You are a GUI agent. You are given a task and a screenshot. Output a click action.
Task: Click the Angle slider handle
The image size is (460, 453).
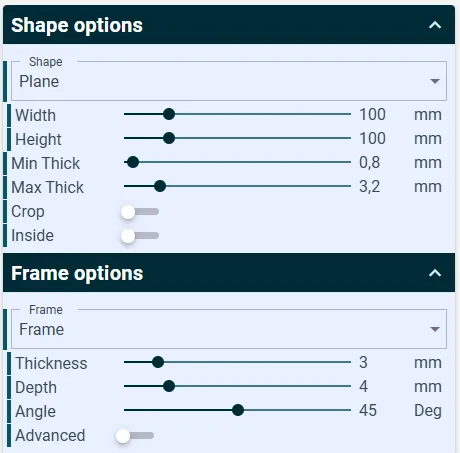(x=238, y=410)
